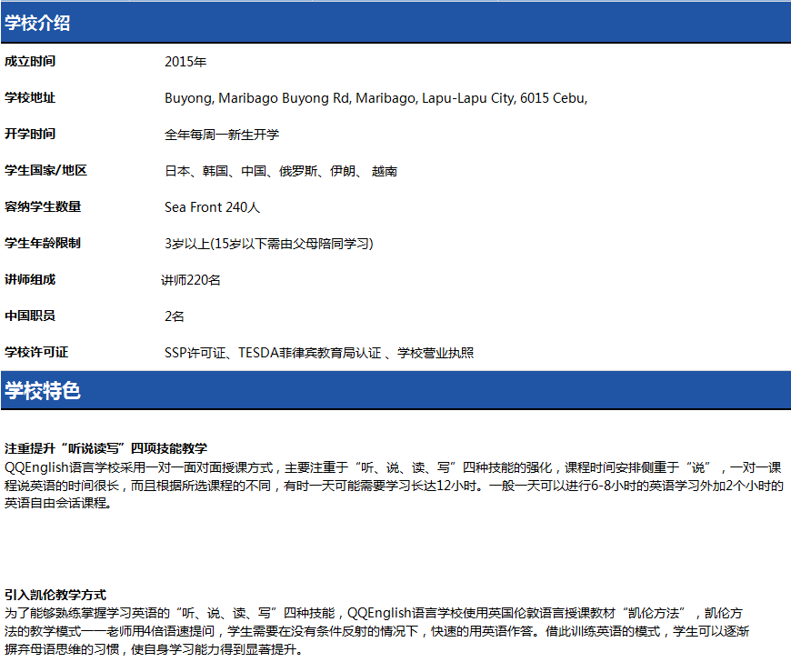Select the 容纳学生数量 label
Viewport: 791px width, 672px height.
tap(43, 207)
